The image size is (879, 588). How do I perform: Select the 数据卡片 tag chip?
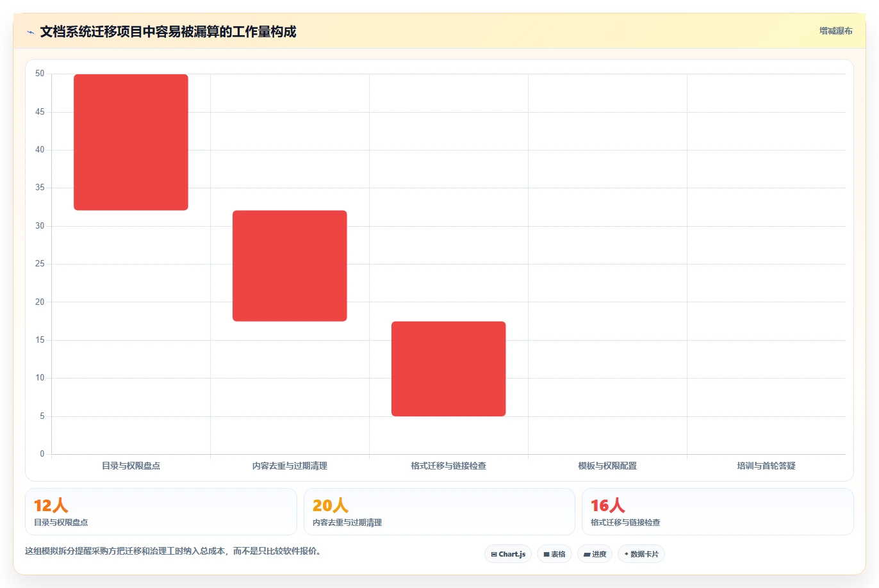(x=641, y=554)
